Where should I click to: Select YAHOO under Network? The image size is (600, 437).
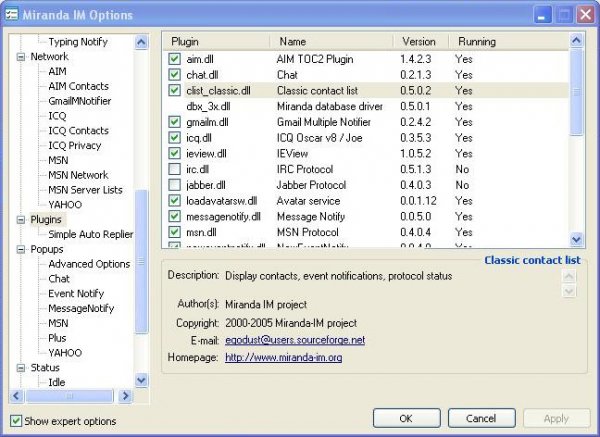click(x=65, y=205)
